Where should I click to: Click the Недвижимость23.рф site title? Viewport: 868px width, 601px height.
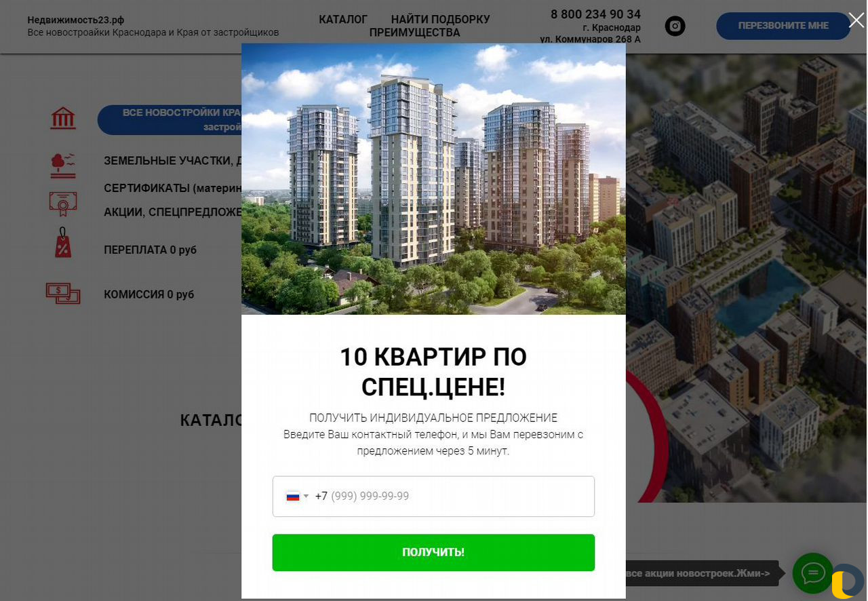pos(76,20)
